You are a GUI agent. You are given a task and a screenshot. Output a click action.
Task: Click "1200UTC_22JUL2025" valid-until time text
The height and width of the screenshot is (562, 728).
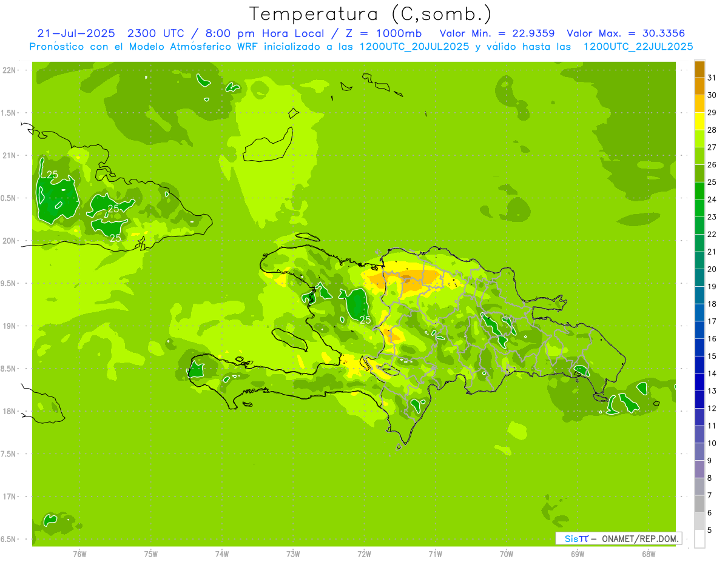[x=638, y=47]
